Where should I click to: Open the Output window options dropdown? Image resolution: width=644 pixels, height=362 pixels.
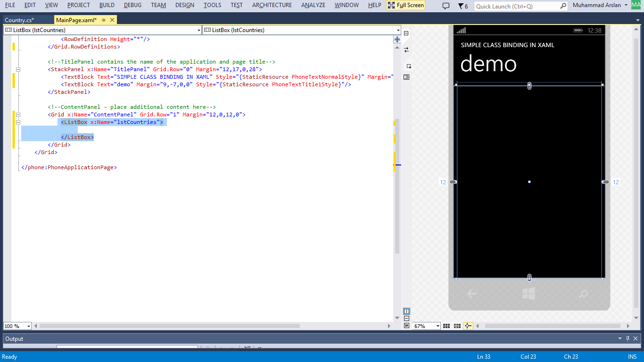pyautogui.click(x=620, y=338)
